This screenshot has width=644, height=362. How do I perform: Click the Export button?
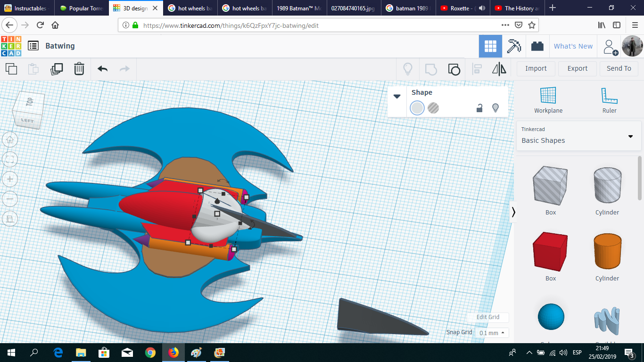pos(578,68)
